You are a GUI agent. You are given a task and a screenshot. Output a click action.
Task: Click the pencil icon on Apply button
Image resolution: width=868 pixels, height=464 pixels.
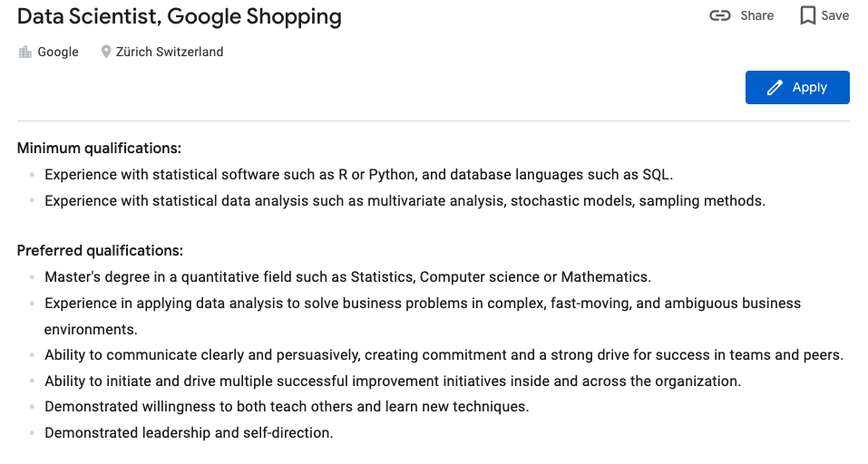coord(775,88)
